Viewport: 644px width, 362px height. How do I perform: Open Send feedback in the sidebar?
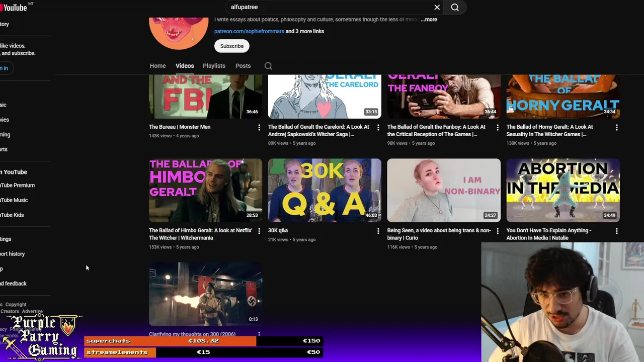coord(13,284)
